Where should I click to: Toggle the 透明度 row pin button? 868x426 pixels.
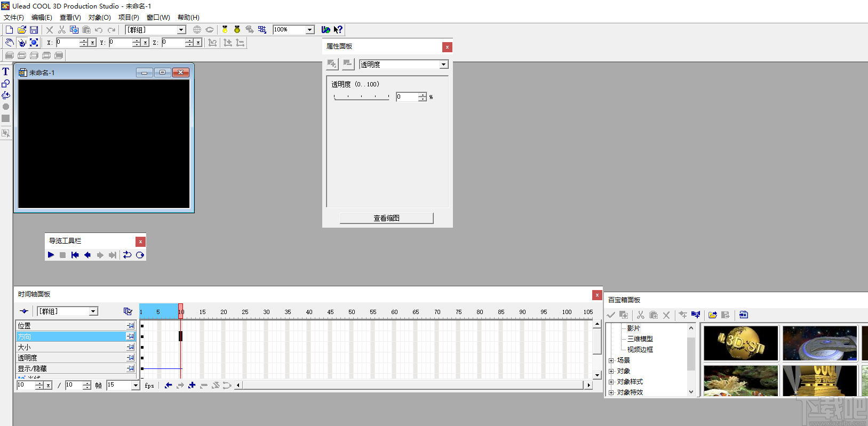(130, 358)
